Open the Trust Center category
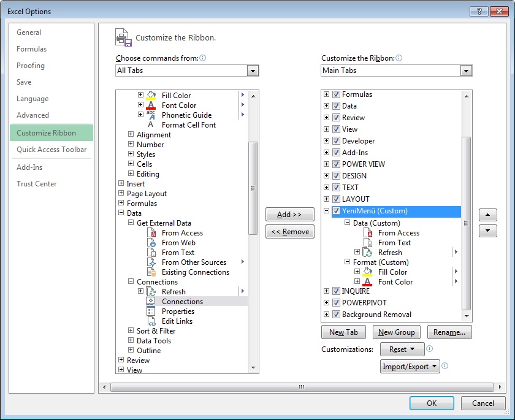The height and width of the screenshot is (420, 515). point(51,183)
